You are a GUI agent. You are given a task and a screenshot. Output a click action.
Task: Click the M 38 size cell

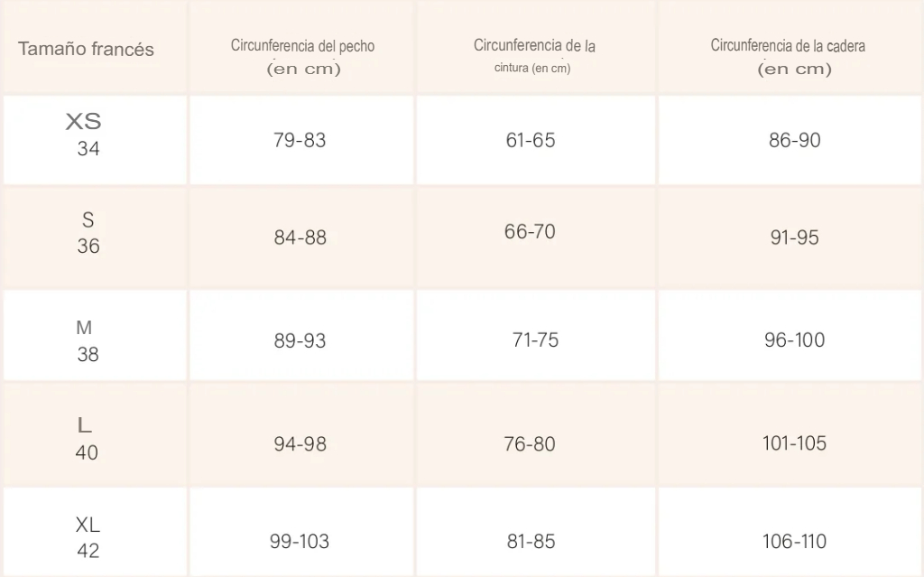pyautogui.click(x=87, y=340)
